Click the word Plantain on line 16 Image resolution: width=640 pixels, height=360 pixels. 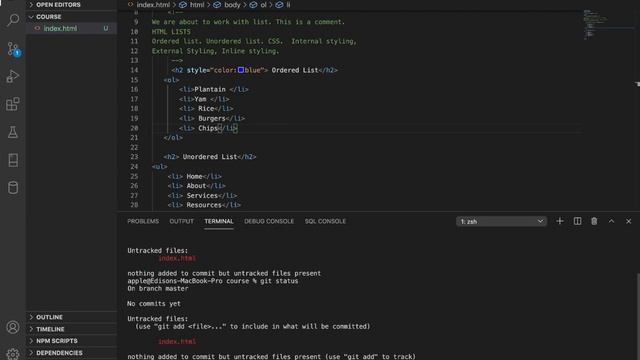point(210,89)
